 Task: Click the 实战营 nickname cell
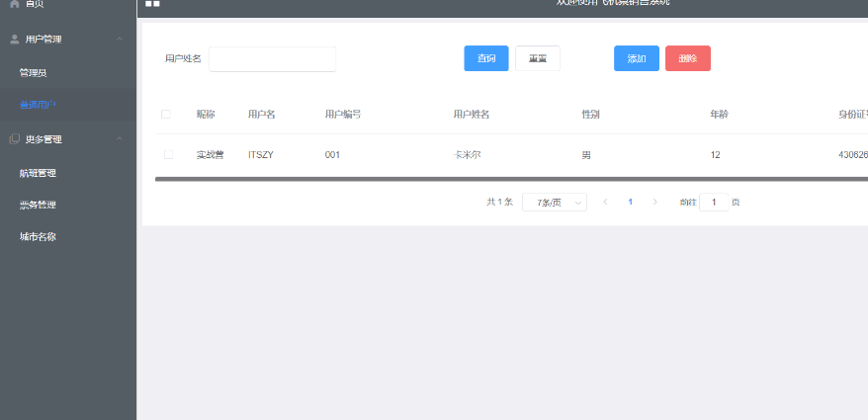click(x=210, y=155)
